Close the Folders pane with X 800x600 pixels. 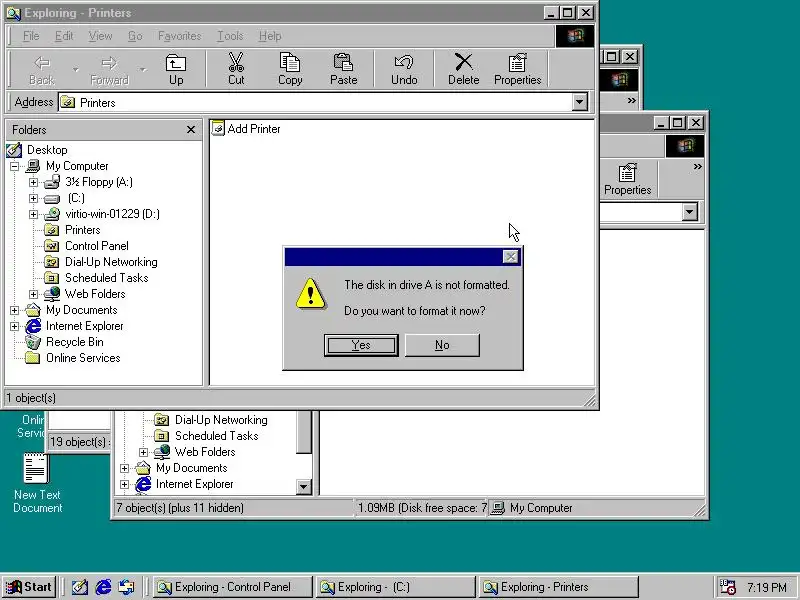click(191, 130)
